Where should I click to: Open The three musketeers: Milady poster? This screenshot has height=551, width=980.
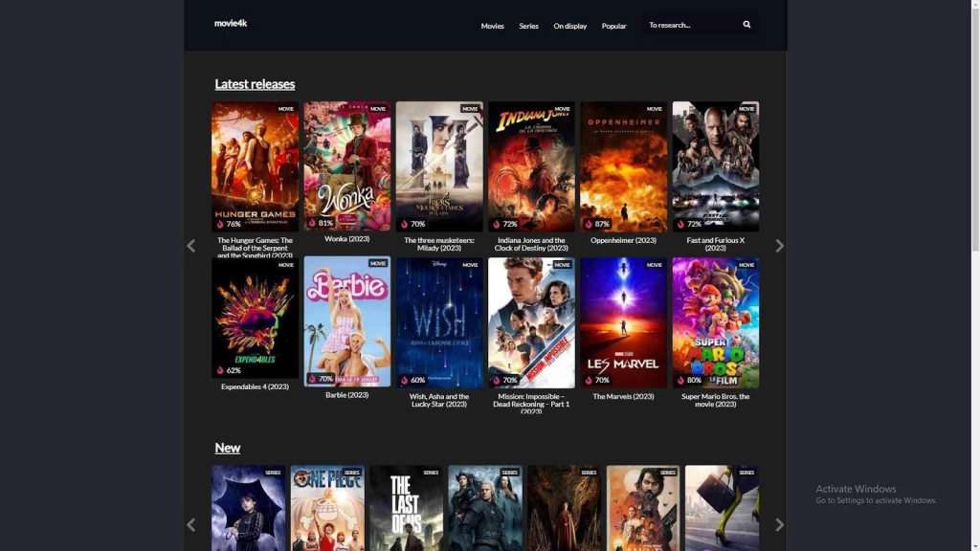439,166
